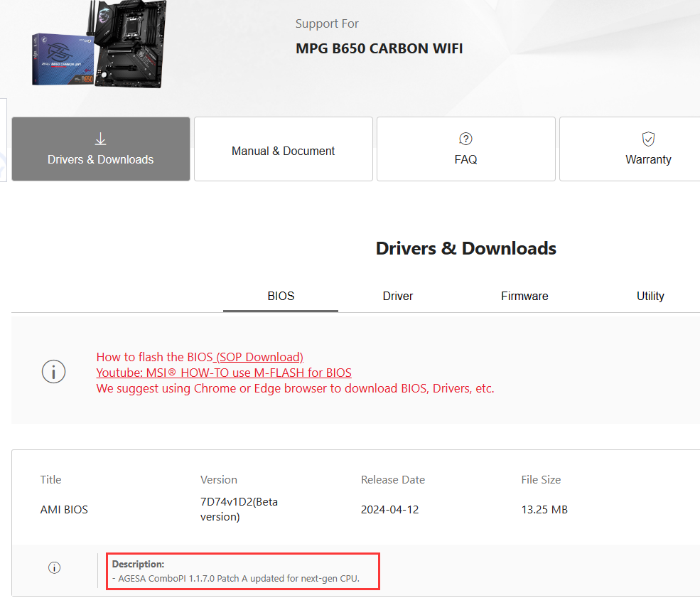Click the 2024-04-12 release date
Viewport: 700px width, 598px height.
pyautogui.click(x=389, y=510)
